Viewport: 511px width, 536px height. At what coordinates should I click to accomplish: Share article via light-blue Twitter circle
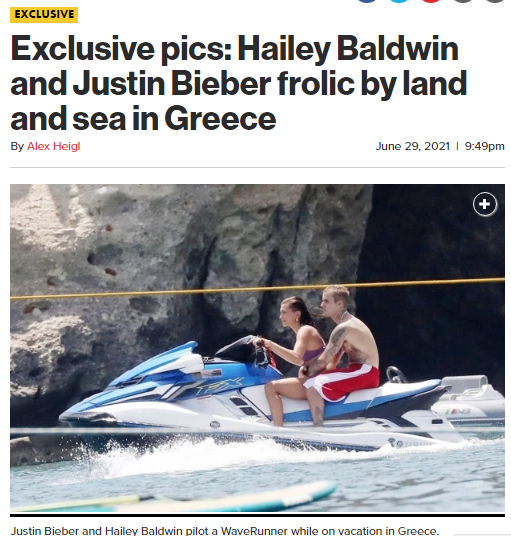click(x=399, y=1)
